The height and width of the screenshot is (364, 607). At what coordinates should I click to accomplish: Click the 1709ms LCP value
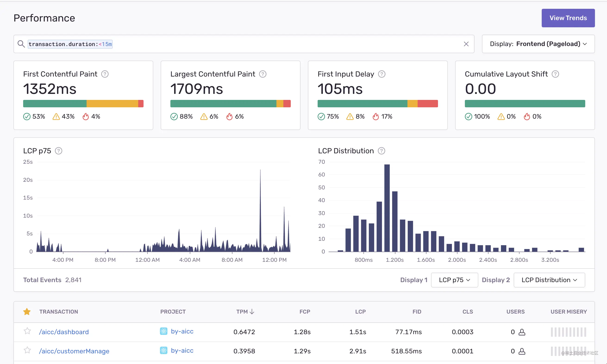coord(197,89)
